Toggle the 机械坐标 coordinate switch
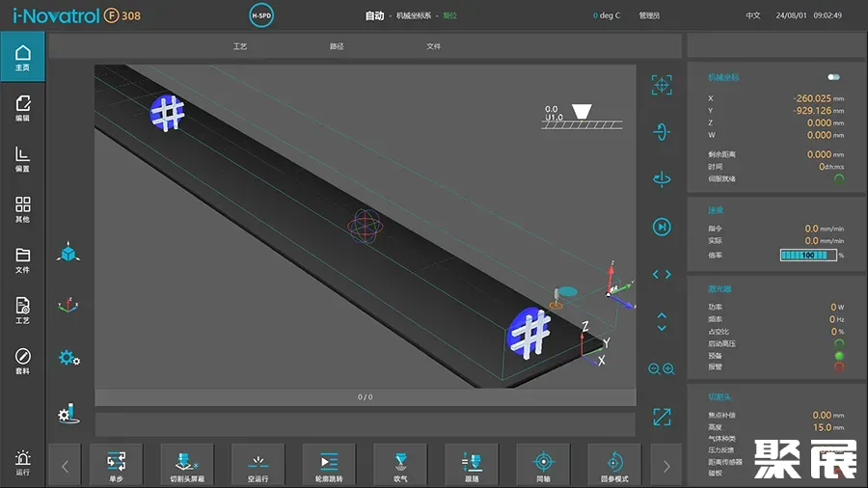Screen dimensions: 868x488 pos(833,77)
